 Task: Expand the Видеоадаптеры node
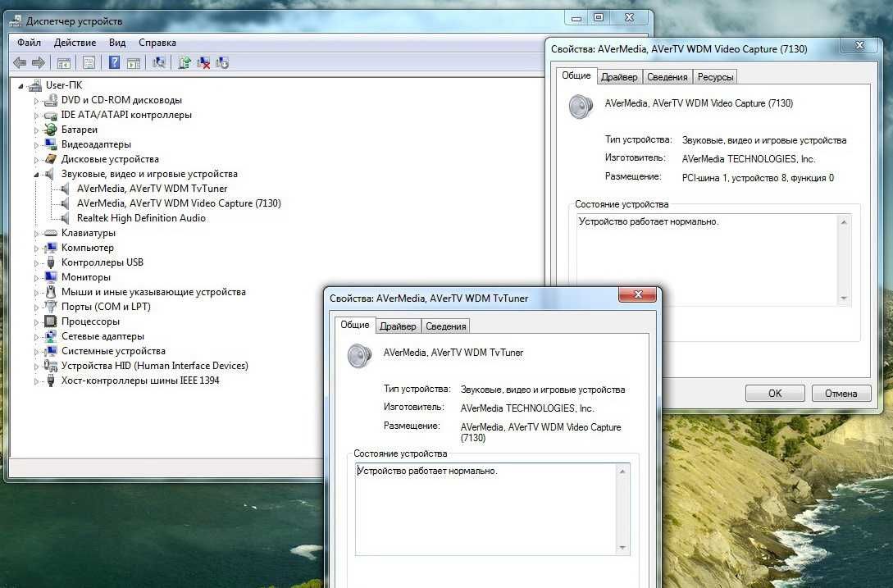tap(36, 145)
